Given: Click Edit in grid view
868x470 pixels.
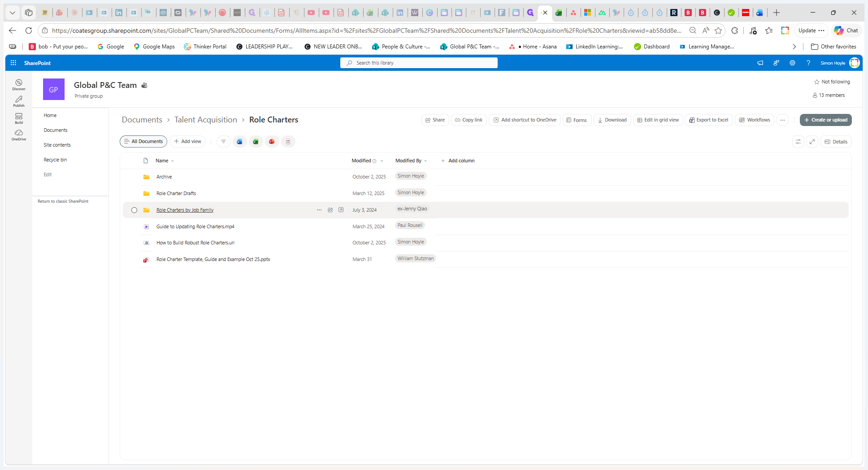Looking at the screenshot, I should pos(658,120).
